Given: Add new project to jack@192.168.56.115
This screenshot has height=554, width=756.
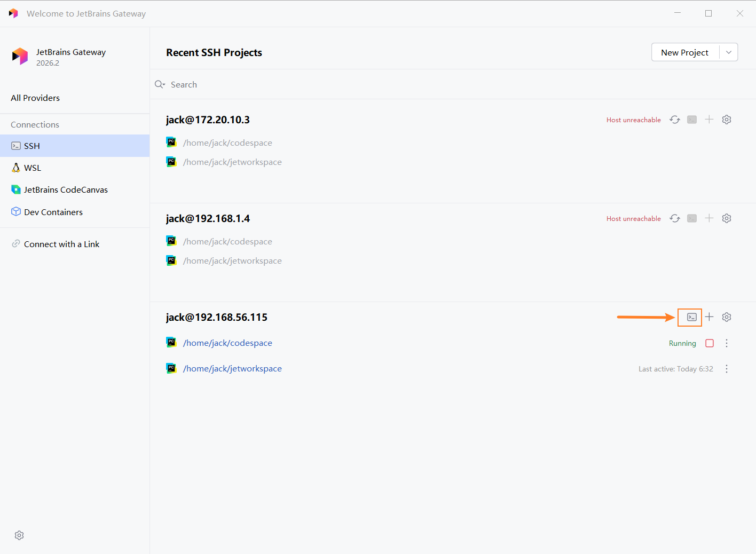Looking at the screenshot, I should coord(709,317).
